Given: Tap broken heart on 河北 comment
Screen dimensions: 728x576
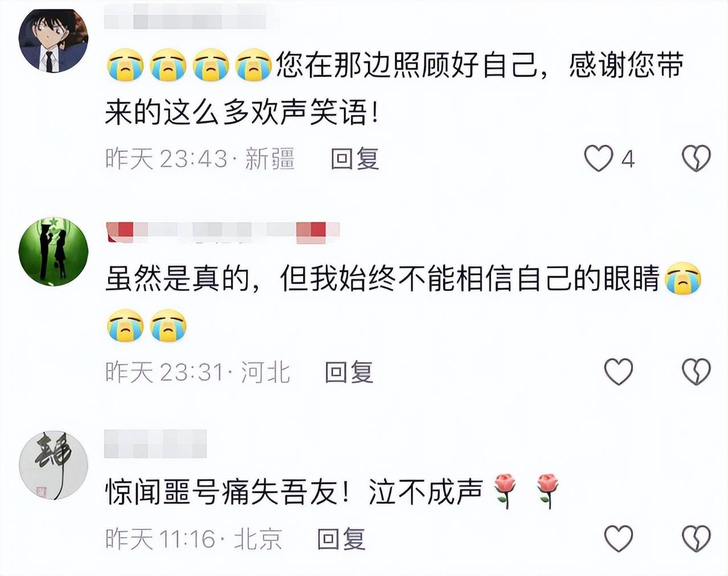Looking at the screenshot, I should point(696,372).
